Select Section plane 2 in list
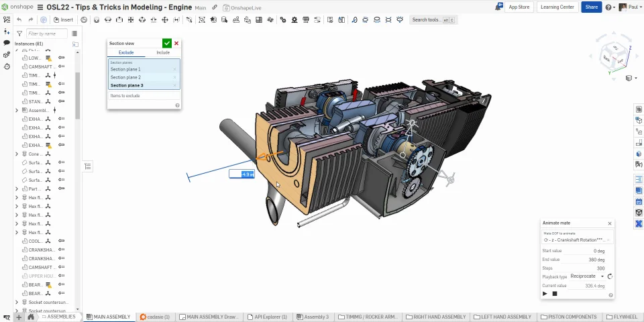The height and width of the screenshot is (322, 644). (x=125, y=77)
